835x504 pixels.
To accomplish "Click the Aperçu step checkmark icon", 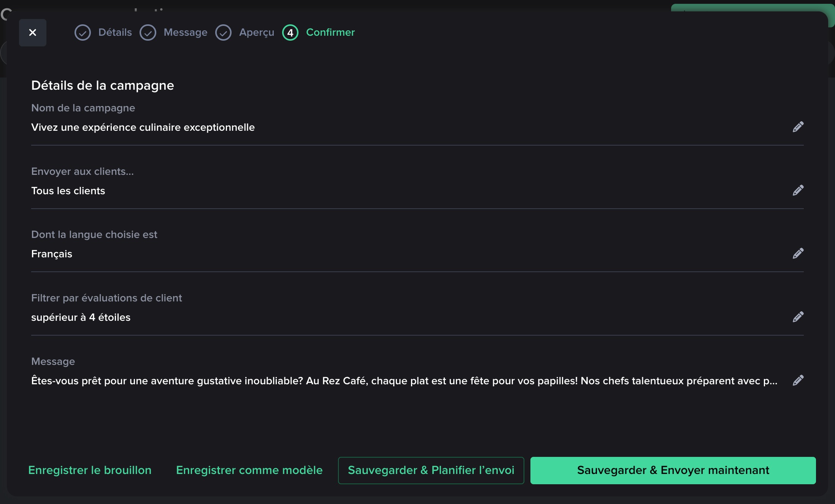I will [223, 33].
